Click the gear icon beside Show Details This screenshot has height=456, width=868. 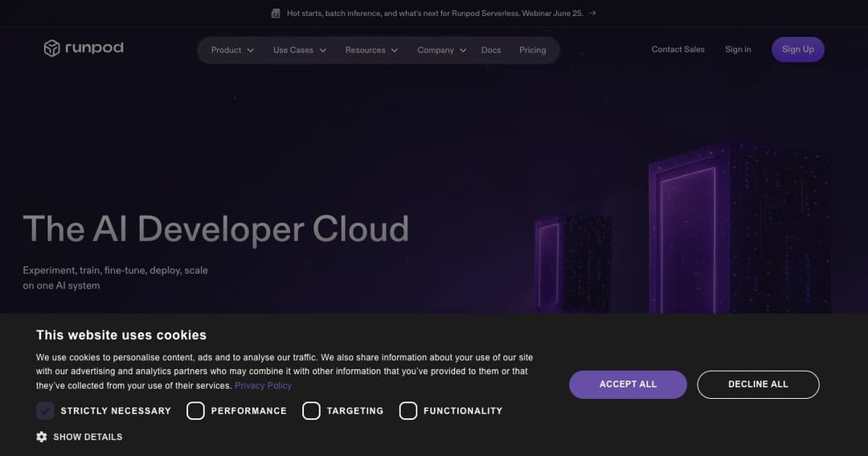click(x=42, y=437)
